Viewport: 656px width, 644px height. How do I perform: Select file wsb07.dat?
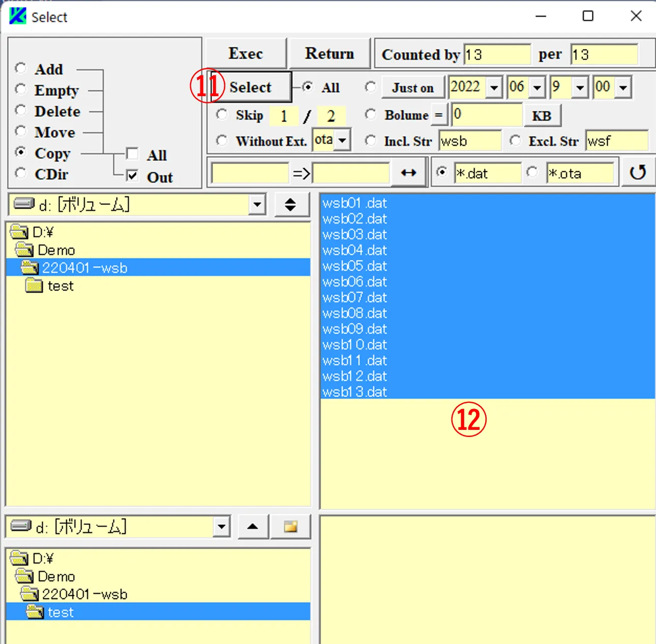coord(488,298)
